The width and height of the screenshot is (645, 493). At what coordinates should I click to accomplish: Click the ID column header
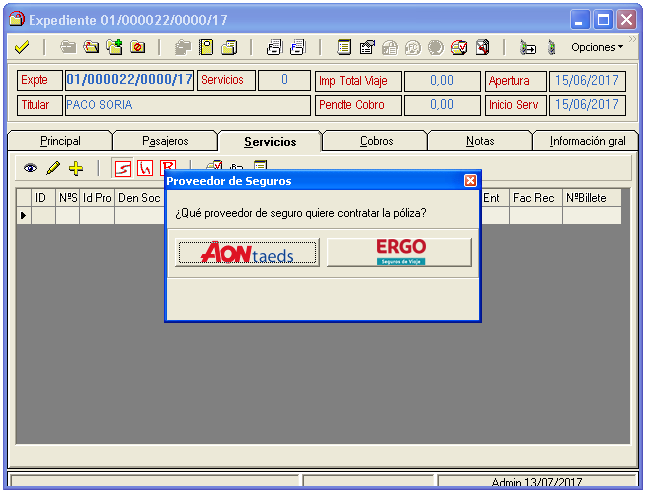(43, 198)
